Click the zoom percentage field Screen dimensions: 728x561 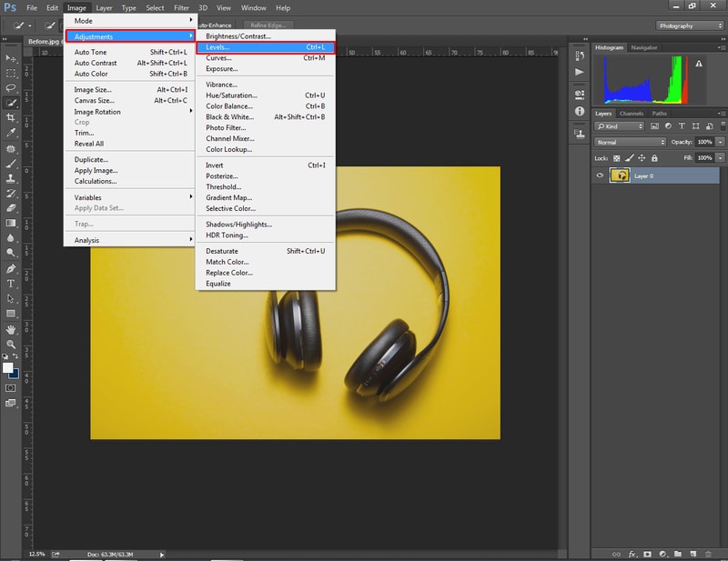36,554
